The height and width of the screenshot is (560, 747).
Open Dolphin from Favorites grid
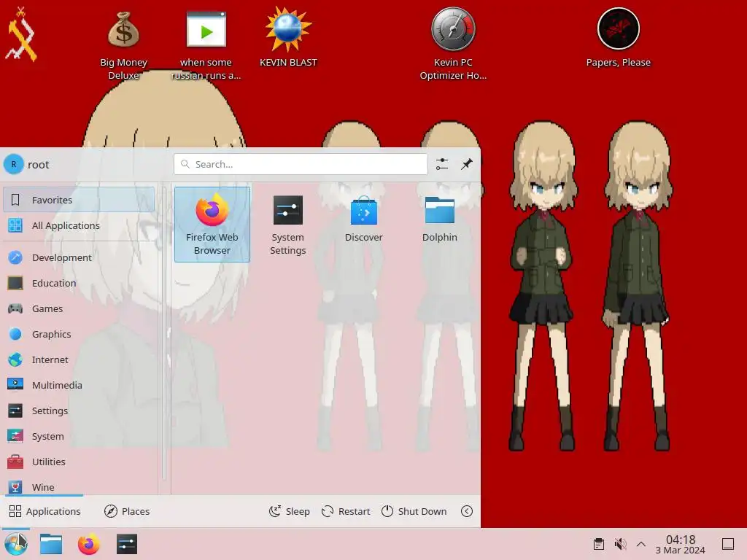click(439, 218)
